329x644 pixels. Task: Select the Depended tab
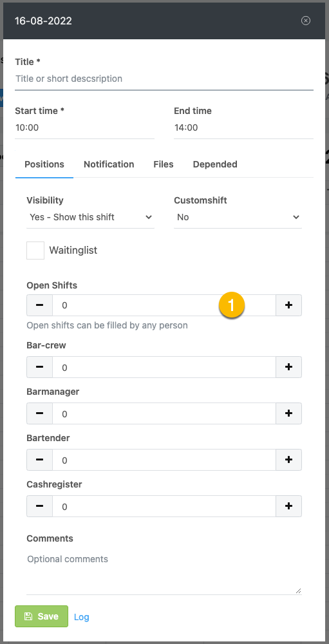(215, 164)
